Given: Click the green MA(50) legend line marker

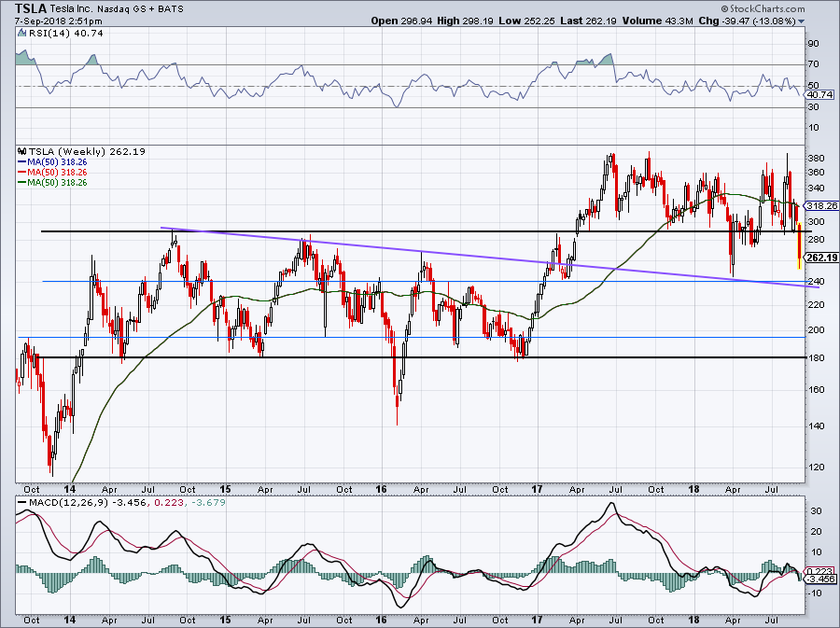Looking at the screenshot, I should 22,183.
